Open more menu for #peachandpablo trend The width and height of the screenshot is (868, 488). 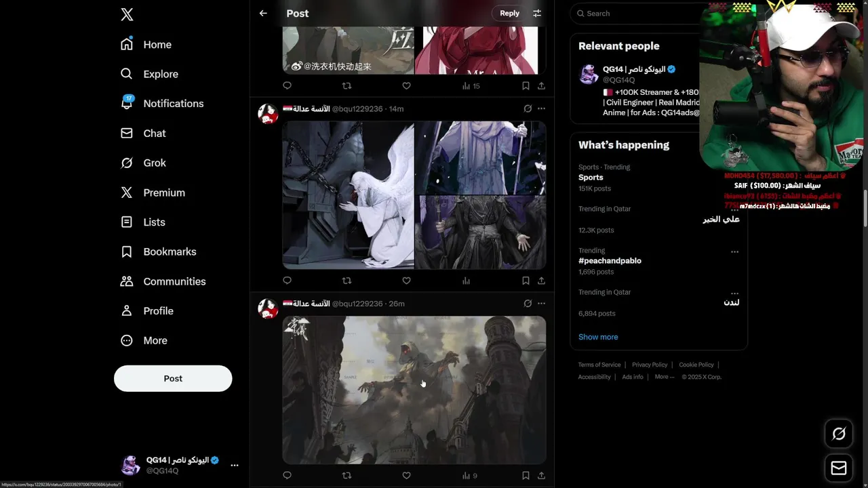coord(734,251)
